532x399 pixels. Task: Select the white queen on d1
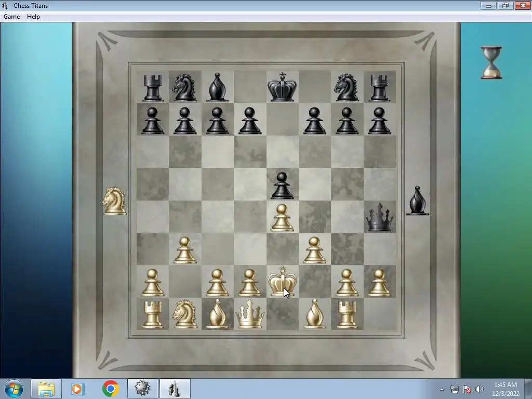click(250, 314)
